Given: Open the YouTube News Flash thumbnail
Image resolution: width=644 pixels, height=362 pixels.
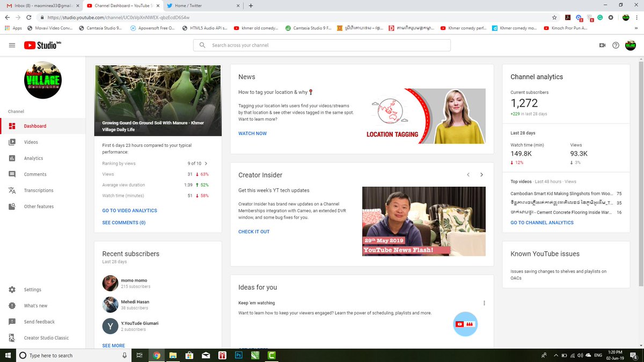Looking at the screenshot, I should [424, 221].
